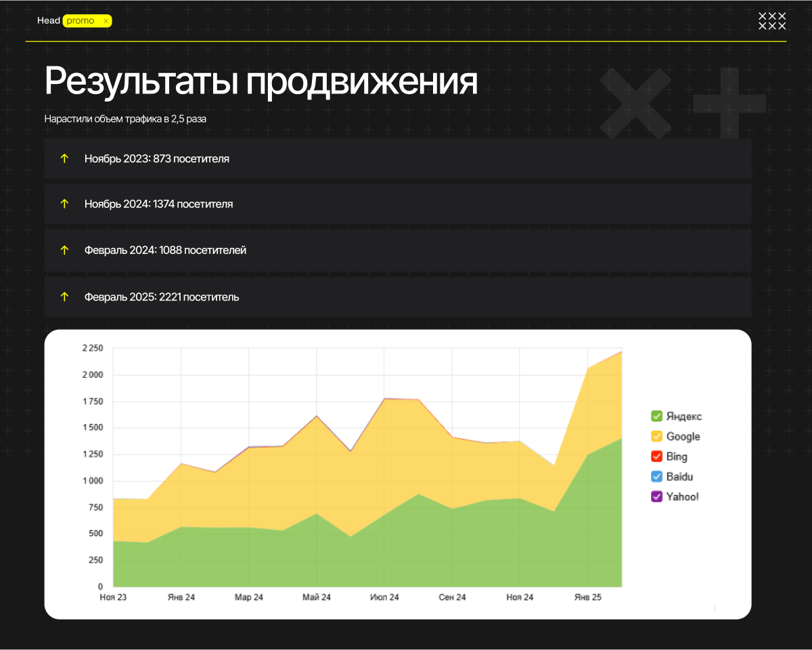Uncheck the Bing legend checkbox
Viewport: 812px width, 650px height.
pyautogui.click(x=656, y=456)
